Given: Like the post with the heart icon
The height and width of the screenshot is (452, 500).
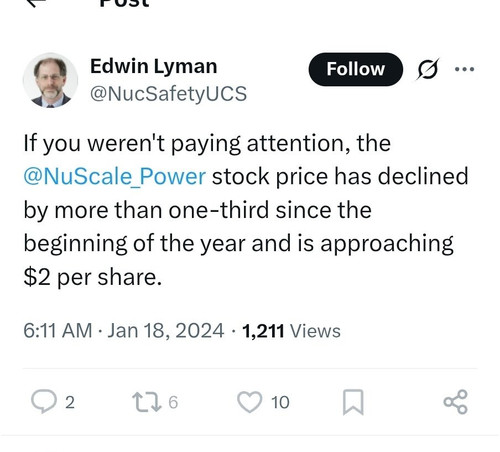Looking at the screenshot, I should (249, 402).
